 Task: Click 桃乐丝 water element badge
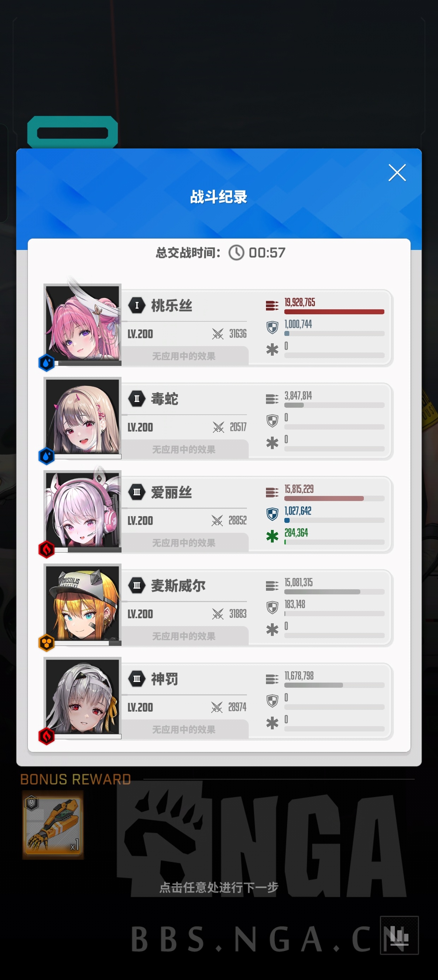click(x=47, y=363)
